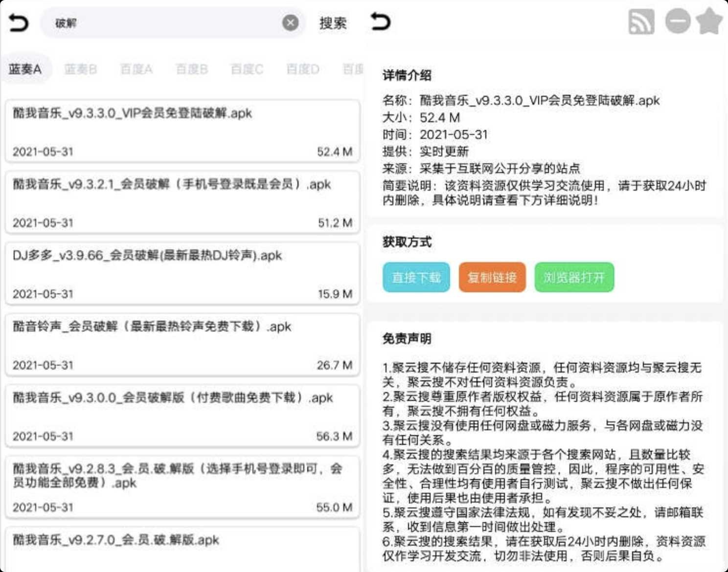Click the 26.7 M size of 酷音铃声 result
The height and width of the screenshot is (572, 728).
point(335,365)
